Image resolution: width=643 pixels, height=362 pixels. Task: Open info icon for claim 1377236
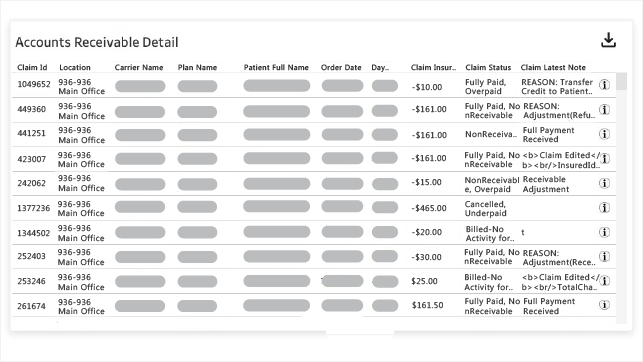(604, 208)
